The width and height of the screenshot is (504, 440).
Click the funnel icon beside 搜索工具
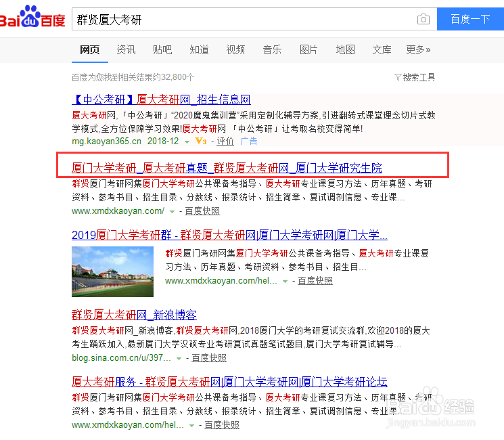(x=398, y=77)
